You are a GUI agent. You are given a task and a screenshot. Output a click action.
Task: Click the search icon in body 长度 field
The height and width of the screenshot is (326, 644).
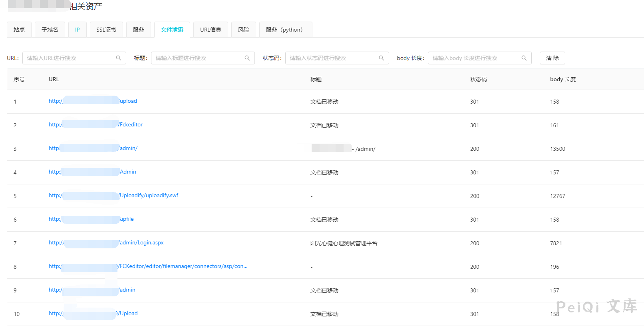(524, 58)
